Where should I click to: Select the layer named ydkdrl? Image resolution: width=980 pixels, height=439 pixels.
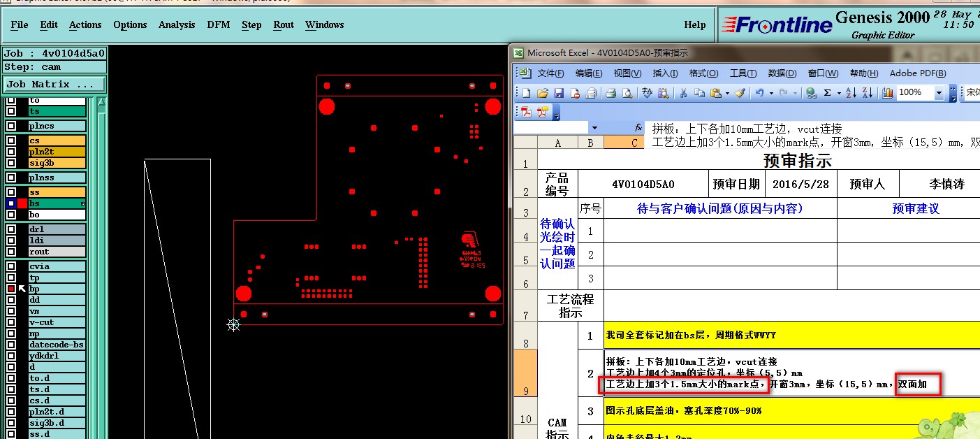point(57,356)
